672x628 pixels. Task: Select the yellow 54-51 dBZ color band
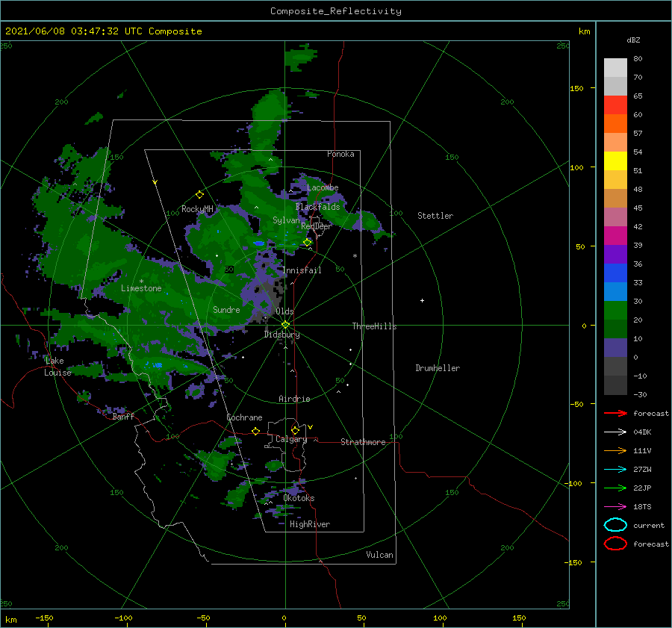point(615,161)
